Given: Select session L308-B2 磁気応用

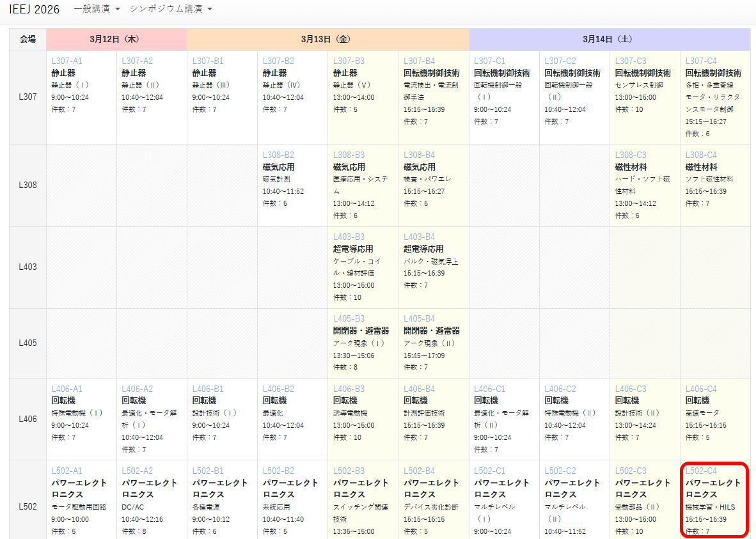Looking at the screenshot, I should (278, 155).
